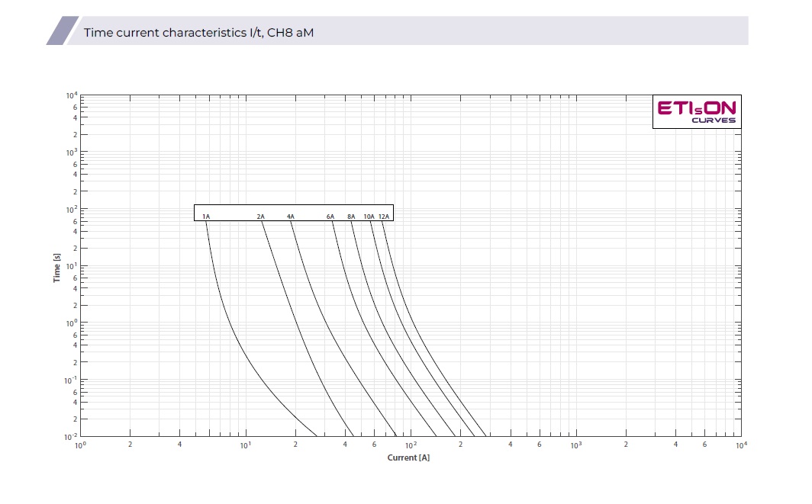Screen dimensions: 812x504
Task: Select the 1A curve label
Action: pos(206,217)
